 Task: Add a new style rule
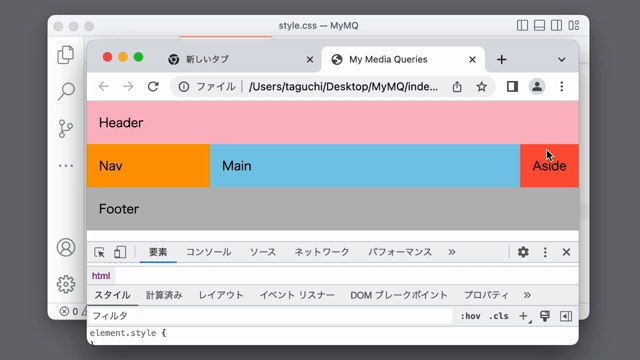tap(523, 316)
